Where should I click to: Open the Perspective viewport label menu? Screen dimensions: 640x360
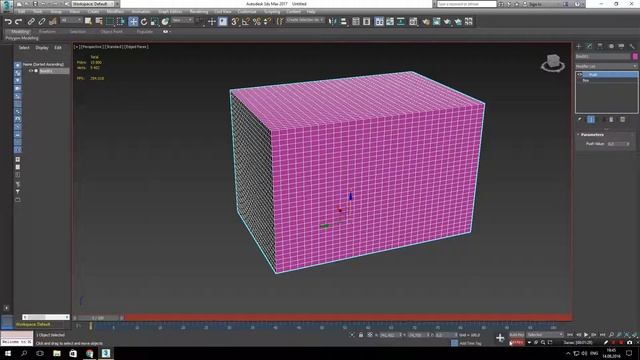(91, 47)
